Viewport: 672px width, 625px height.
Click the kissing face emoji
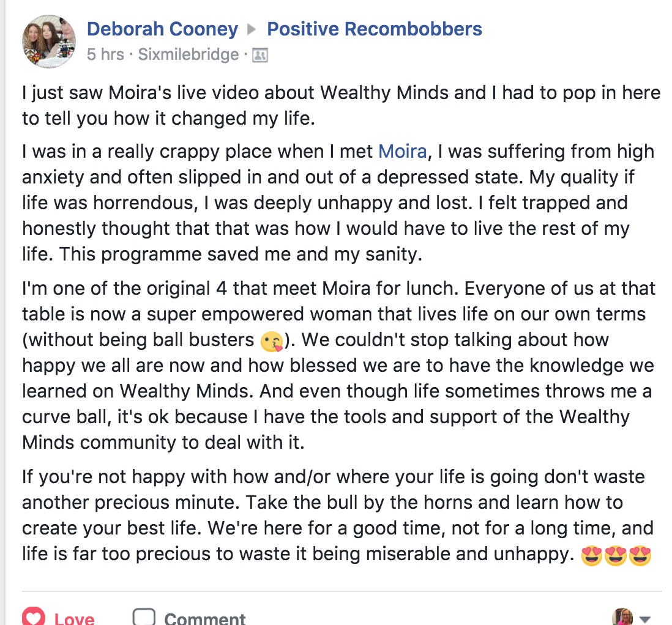(271, 342)
